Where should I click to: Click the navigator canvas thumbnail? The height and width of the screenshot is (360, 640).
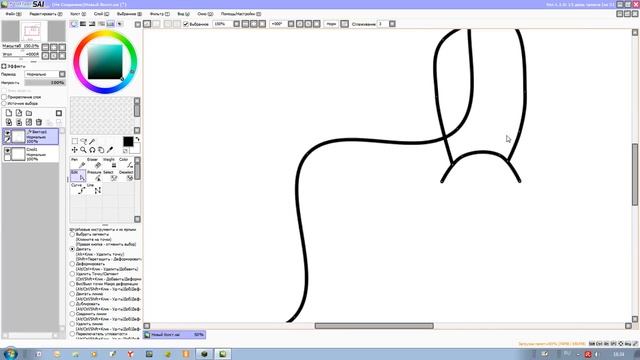(x=31, y=31)
